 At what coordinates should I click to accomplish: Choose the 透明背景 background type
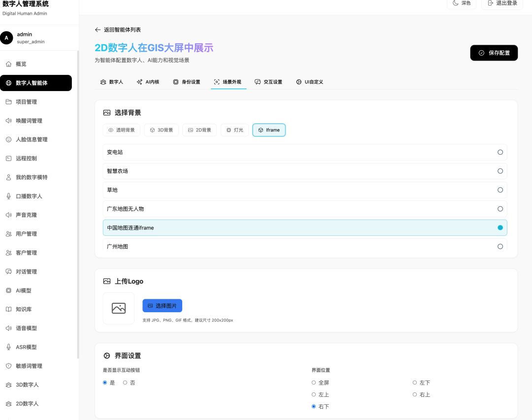point(122,130)
